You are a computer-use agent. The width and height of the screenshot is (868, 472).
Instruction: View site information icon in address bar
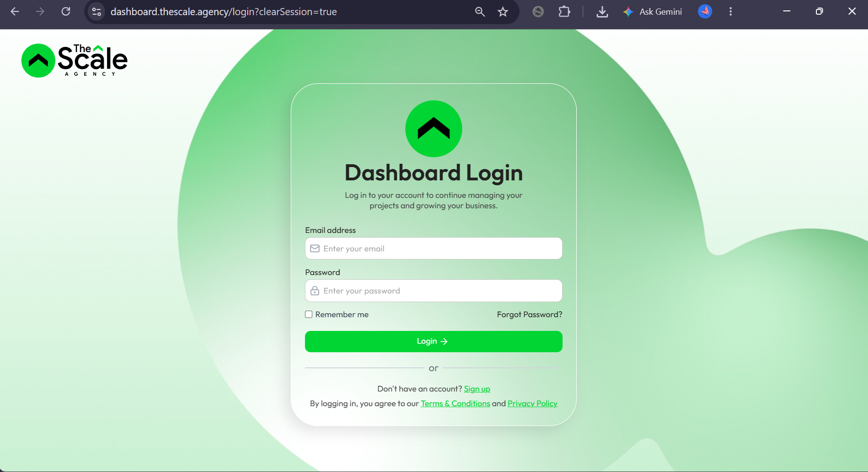pyautogui.click(x=97, y=12)
